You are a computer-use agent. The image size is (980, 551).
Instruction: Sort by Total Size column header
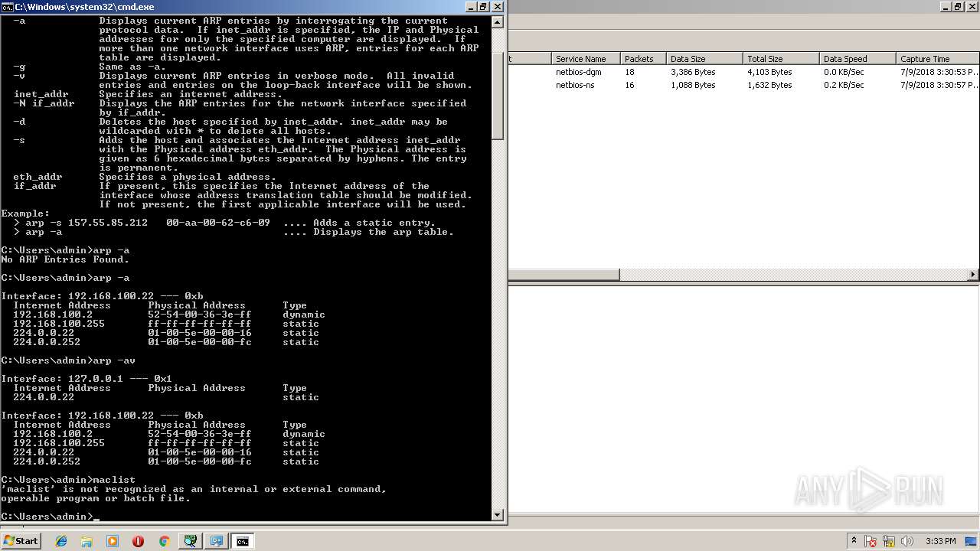(x=781, y=59)
